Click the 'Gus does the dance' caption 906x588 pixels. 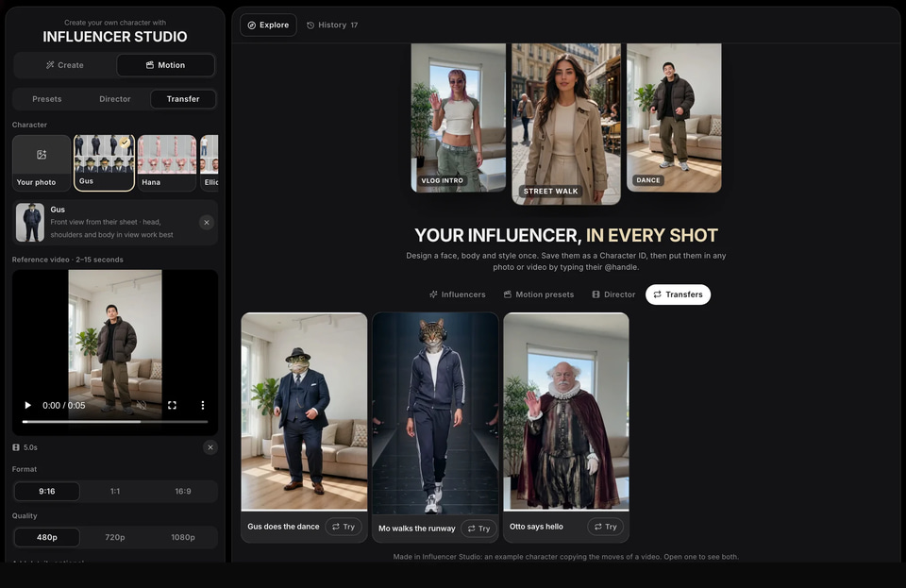(283, 527)
